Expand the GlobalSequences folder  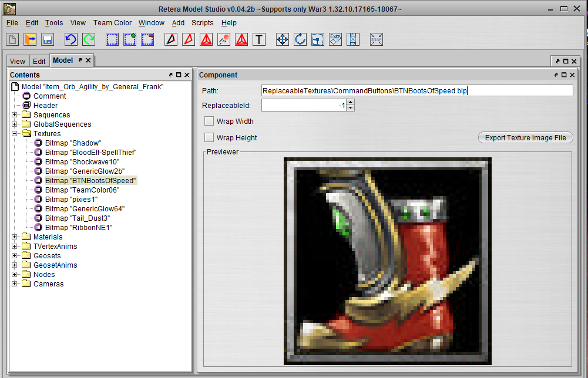click(14, 124)
